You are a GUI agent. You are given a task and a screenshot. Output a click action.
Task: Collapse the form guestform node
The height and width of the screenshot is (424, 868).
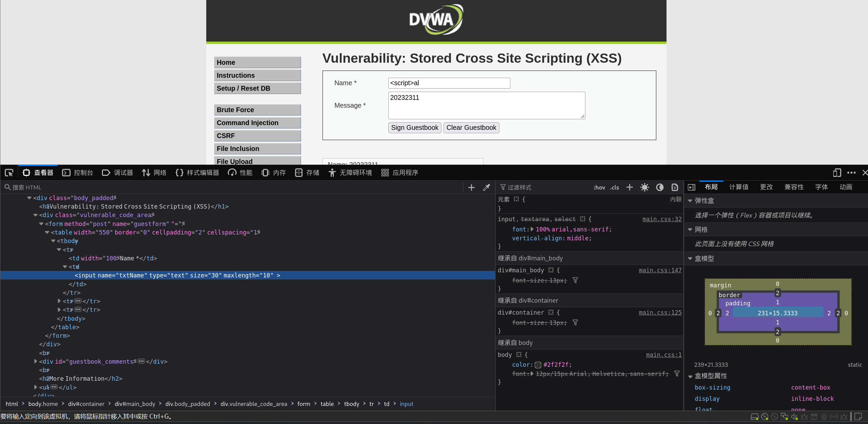coord(41,224)
